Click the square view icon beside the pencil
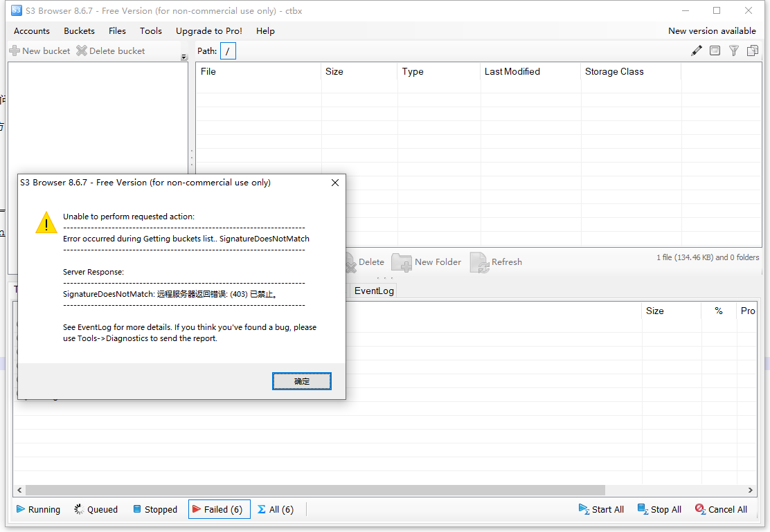Screen dimensions: 770x532 715,51
